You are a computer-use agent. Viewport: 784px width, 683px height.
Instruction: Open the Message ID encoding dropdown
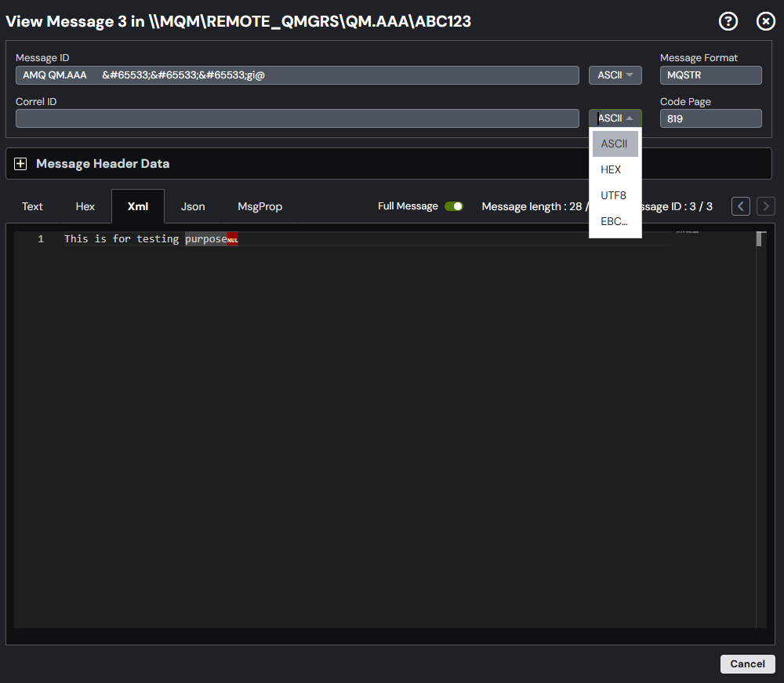click(x=615, y=74)
